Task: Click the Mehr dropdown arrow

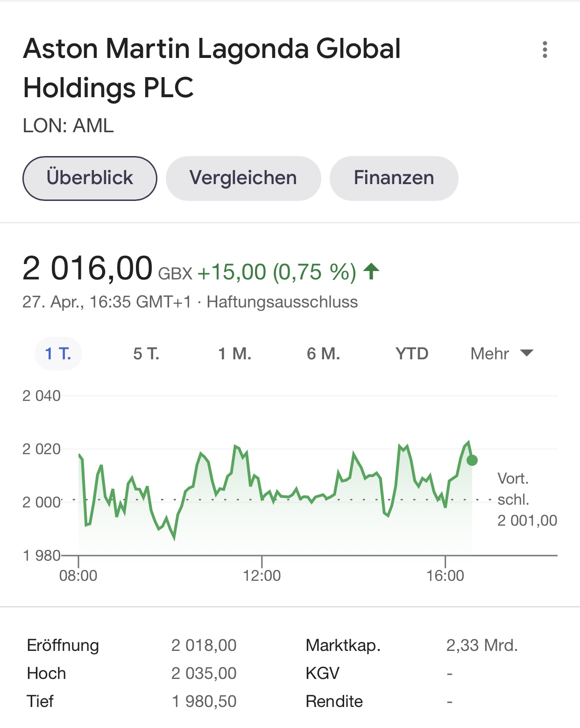Action: (527, 353)
